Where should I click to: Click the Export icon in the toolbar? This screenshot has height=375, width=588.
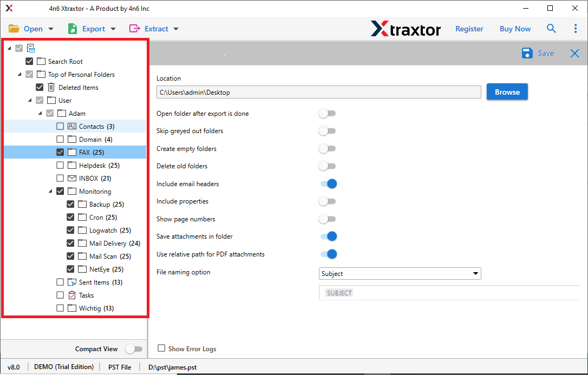[72, 28]
